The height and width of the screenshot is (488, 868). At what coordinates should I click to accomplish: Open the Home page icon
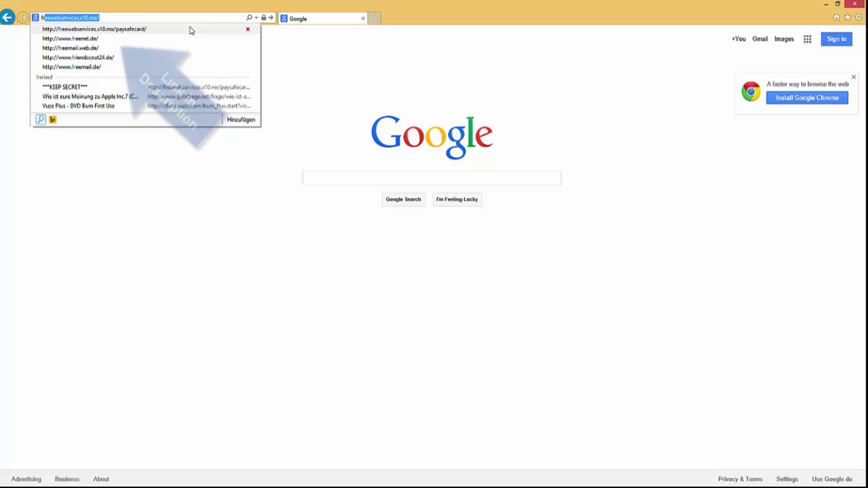click(x=836, y=18)
